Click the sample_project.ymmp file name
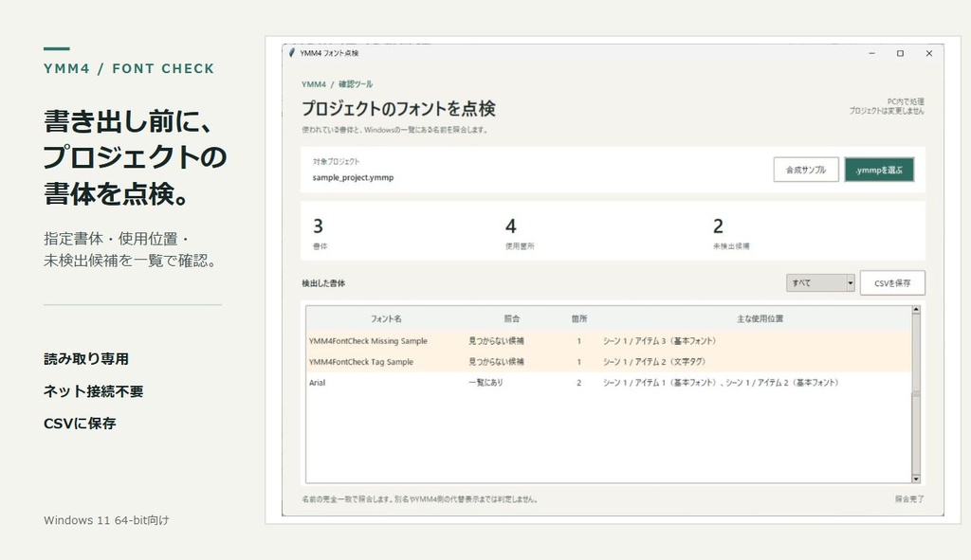The width and height of the screenshot is (971, 560). (x=353, y=177)
